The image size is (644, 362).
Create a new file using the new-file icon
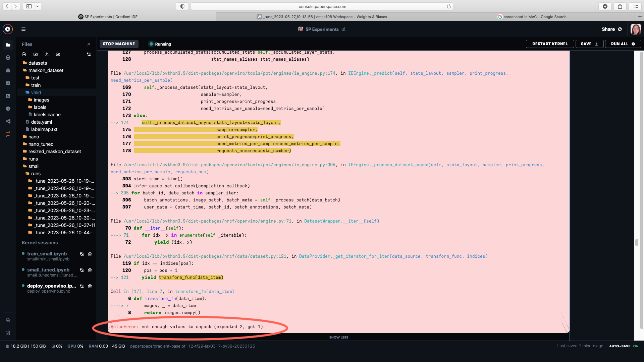pyautogui.click(x=24, y=54)
